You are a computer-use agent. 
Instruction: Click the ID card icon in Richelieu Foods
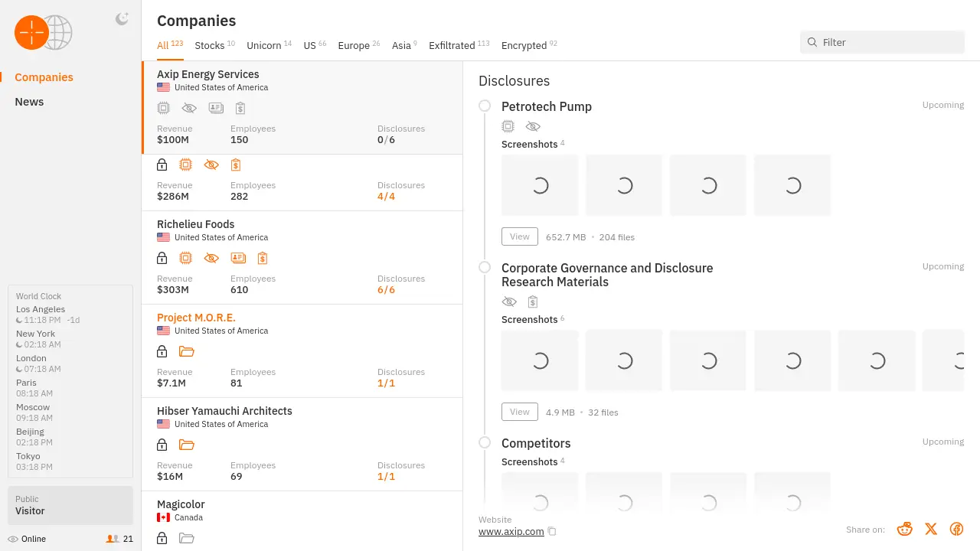click(238, 258)
